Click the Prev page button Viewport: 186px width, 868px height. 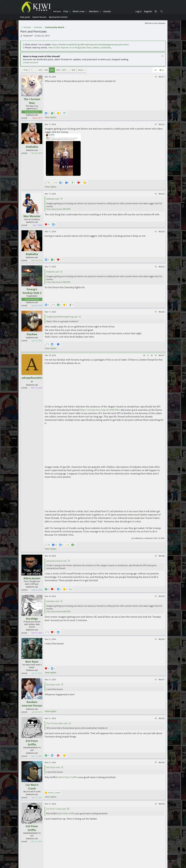25,70
